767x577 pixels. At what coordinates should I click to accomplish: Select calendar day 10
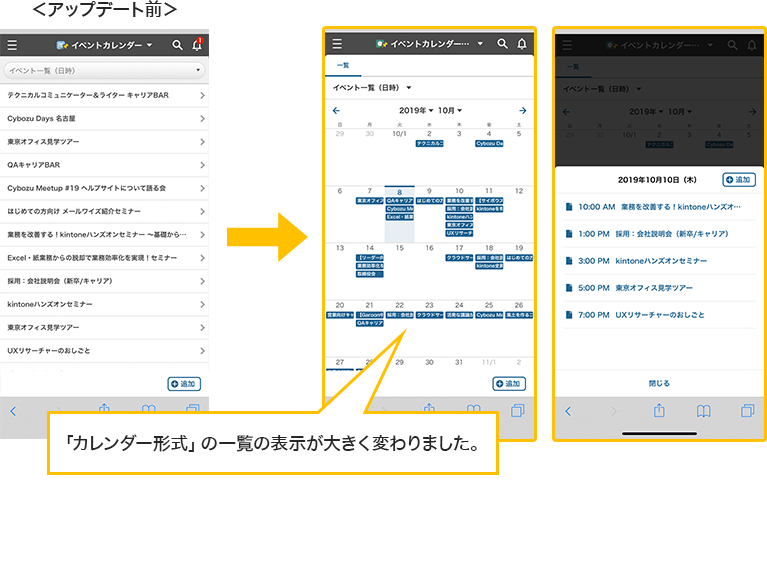pos(459,191)
